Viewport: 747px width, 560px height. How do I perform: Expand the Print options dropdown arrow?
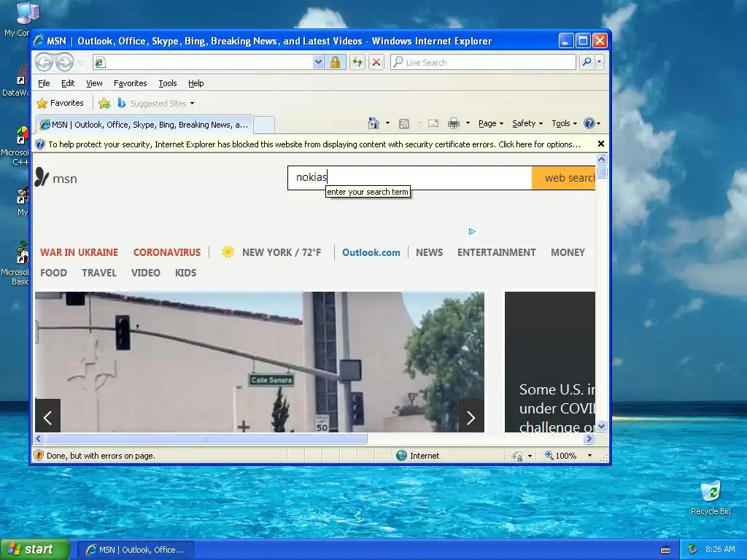click(x=468, y=123)
